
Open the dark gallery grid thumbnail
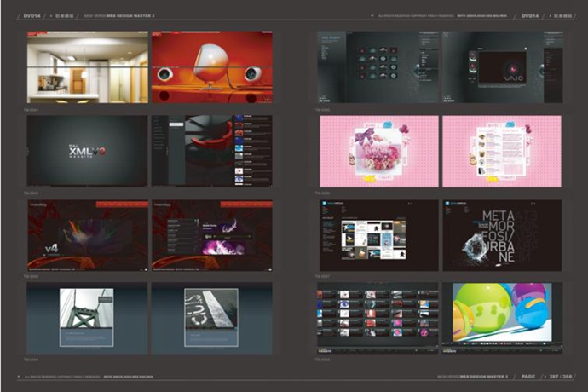(x=378, y=318)
